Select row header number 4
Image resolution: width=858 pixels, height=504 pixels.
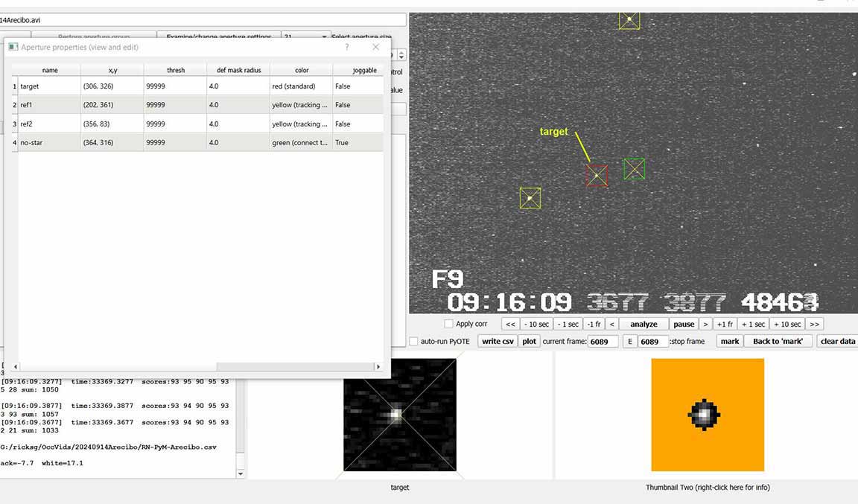(15, 142)
